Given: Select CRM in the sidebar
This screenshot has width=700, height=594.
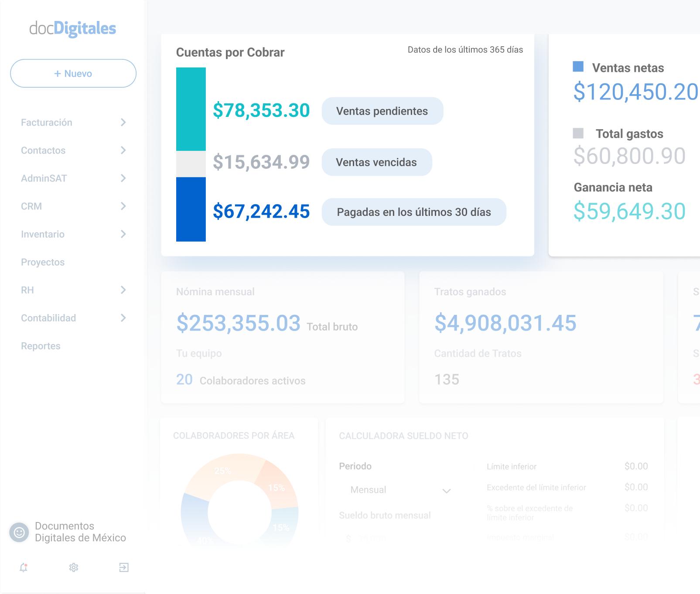Looking at the screenshot, I should pos(31,206).
